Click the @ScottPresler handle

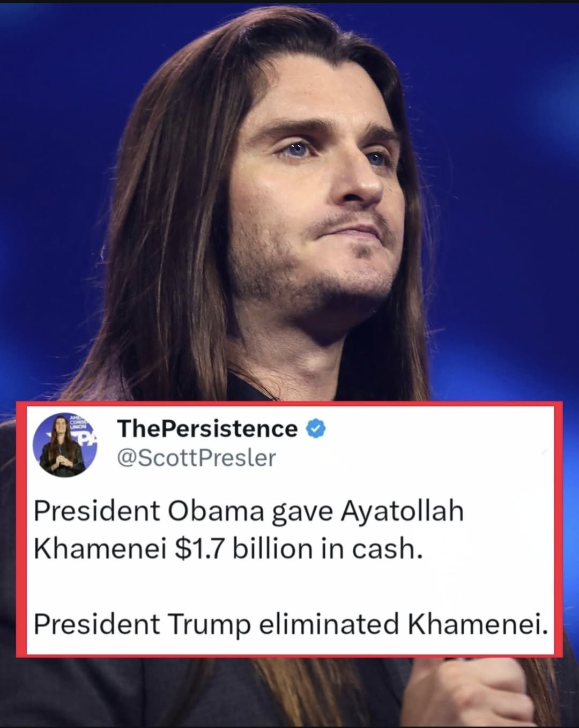point(196,458)
